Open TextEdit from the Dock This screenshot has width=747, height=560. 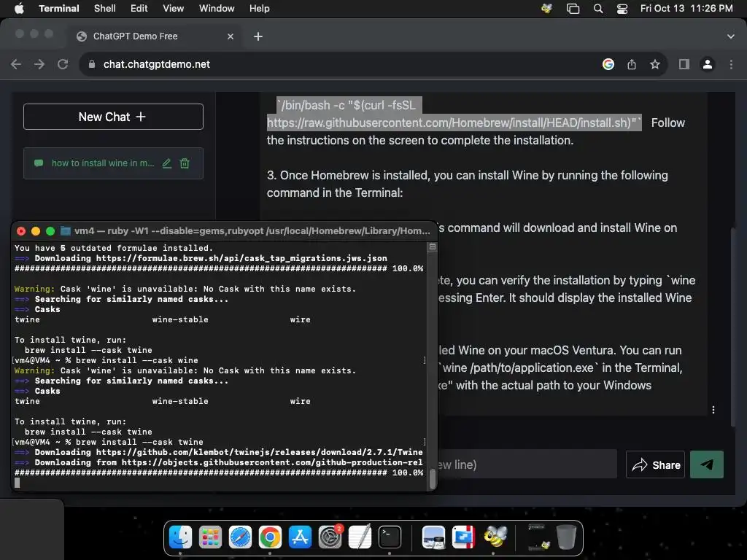pyautogui.click(x=360, y=537)
